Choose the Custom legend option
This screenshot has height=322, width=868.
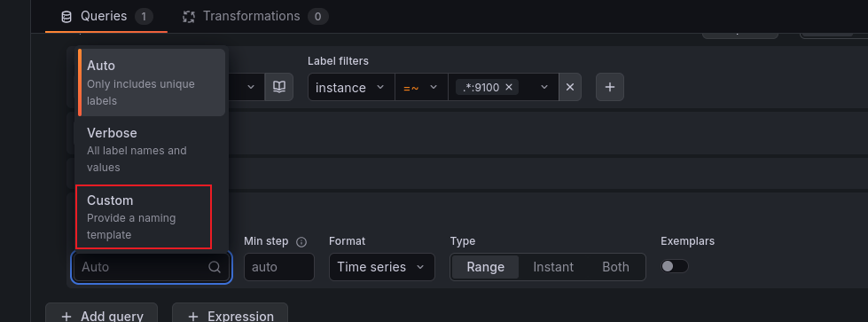(144, 216)
